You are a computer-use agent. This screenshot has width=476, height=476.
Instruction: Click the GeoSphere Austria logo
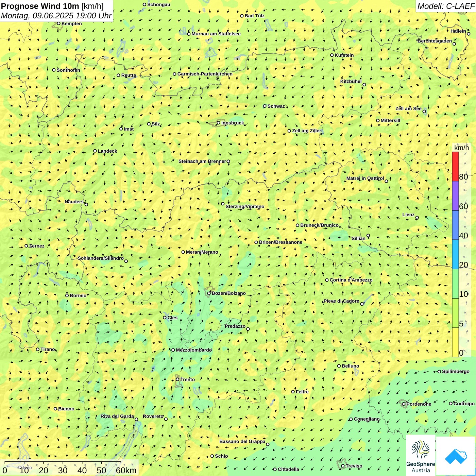click(x=421, y=455)
